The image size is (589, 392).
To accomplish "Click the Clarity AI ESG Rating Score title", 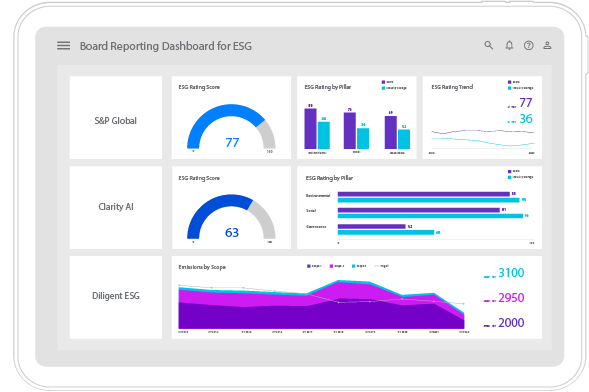I will coord(199,178).
